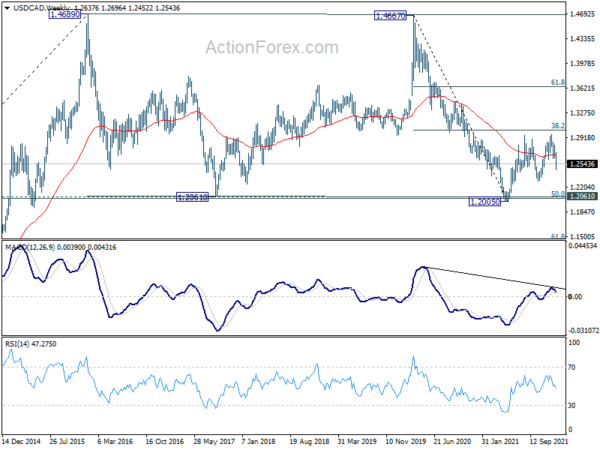The width and height of the screenshot is (600, 450).
Task: Click the 10 Nov 2019 date label
Action: click(x=406, y=441)
